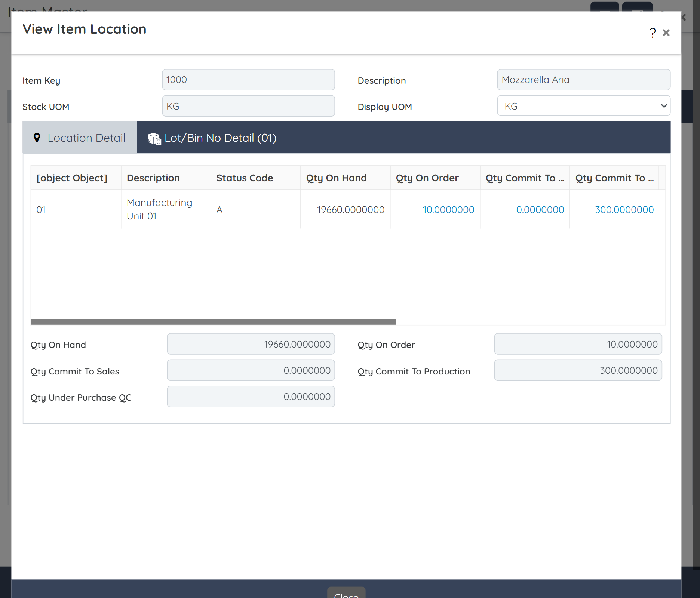Open the 300.0000000 link in grid

coord(624,210)
